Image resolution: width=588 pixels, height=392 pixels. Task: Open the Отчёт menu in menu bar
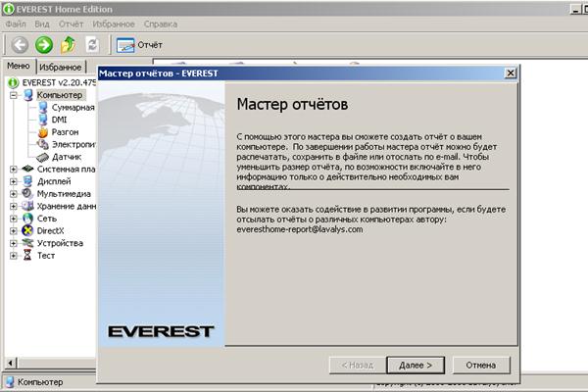[x=71, y=24]
